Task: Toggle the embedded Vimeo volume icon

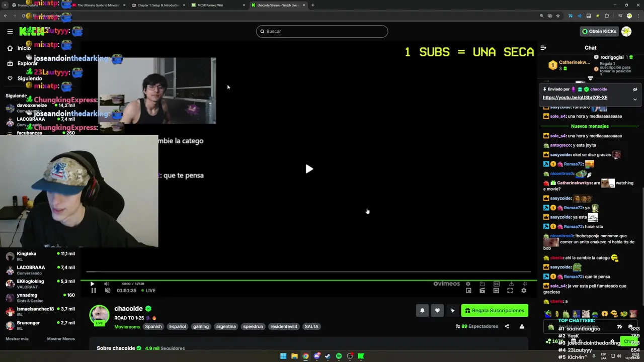Action: tap(106, 284)
